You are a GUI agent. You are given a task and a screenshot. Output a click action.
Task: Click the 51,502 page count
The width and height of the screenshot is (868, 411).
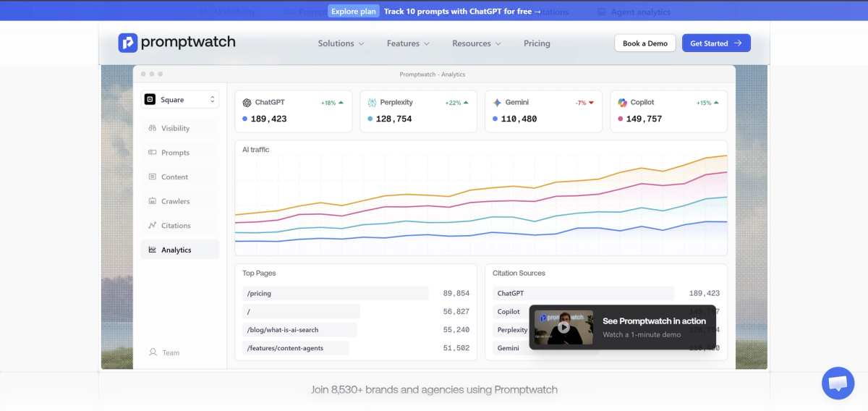pyautogui.click(x=456, y=348)
